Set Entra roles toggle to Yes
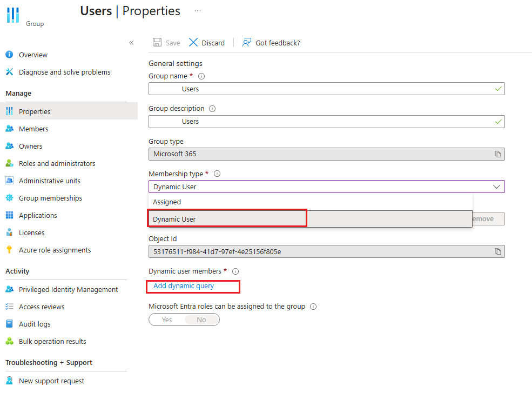Viewport: 532px width, 399px height. pos(167,320)
